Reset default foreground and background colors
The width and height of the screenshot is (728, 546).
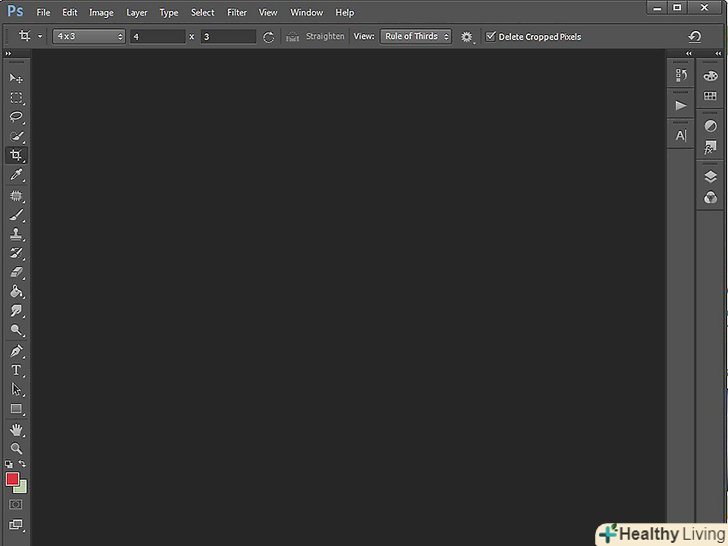[9, 464]
